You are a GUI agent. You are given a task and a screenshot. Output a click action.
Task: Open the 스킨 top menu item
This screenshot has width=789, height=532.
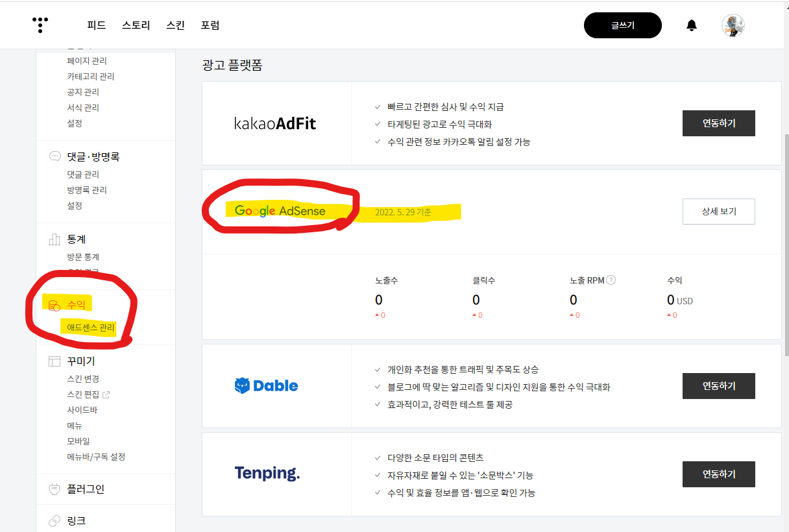[175, 25]
